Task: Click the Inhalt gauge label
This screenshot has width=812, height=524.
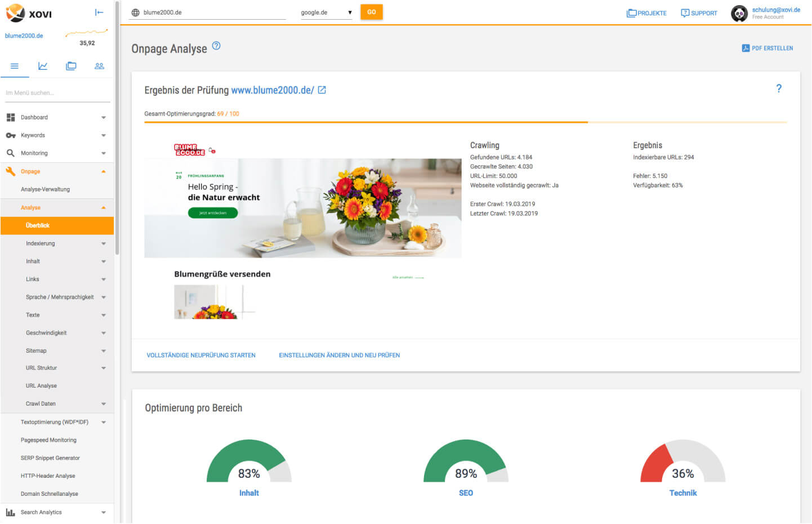Action: point(249,493)
